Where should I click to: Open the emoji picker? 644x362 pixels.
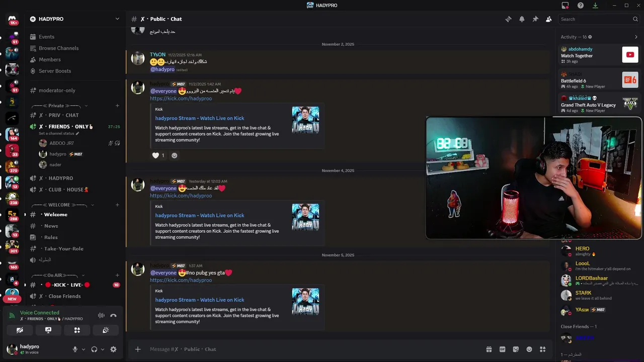(529, 349)
